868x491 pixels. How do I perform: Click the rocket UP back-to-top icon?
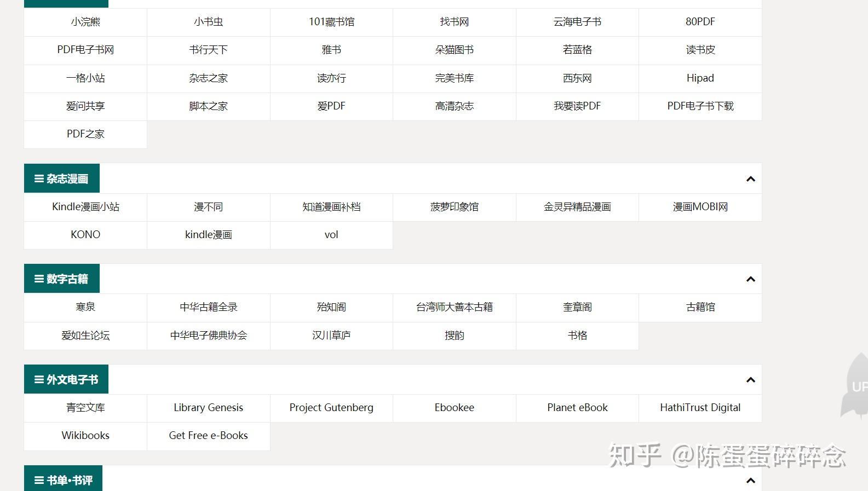856,386
